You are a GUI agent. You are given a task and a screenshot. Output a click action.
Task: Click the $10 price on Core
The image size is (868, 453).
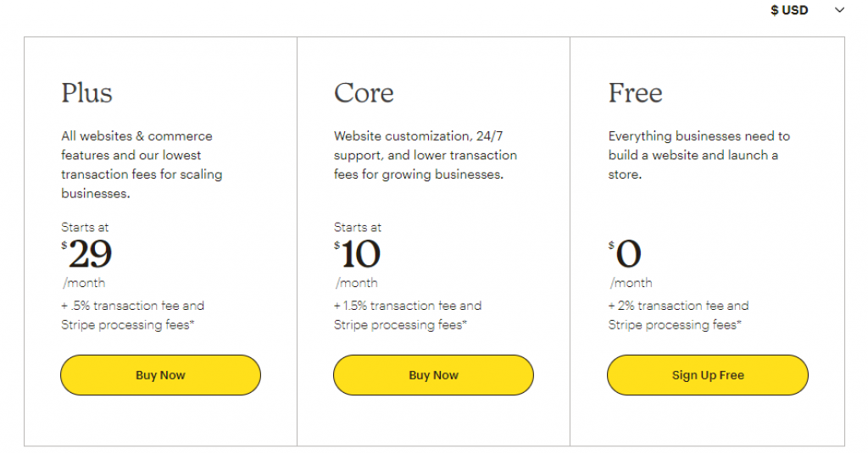coord(359,254)
